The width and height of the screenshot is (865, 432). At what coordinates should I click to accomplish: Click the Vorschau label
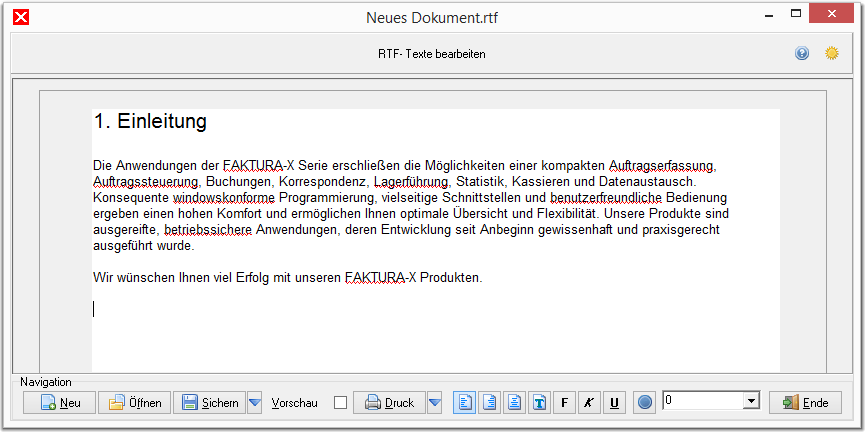tap(295, 403)
